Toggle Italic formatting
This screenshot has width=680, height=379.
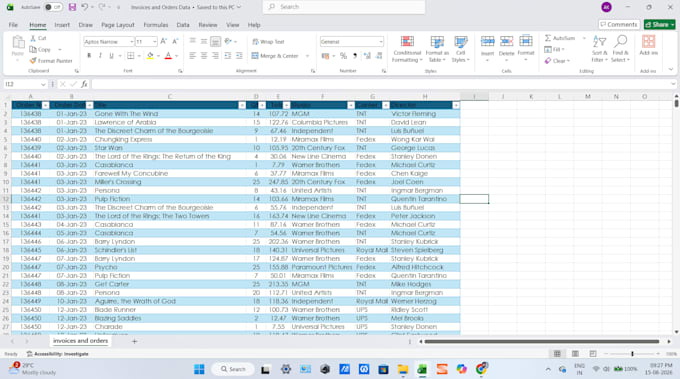100,56
